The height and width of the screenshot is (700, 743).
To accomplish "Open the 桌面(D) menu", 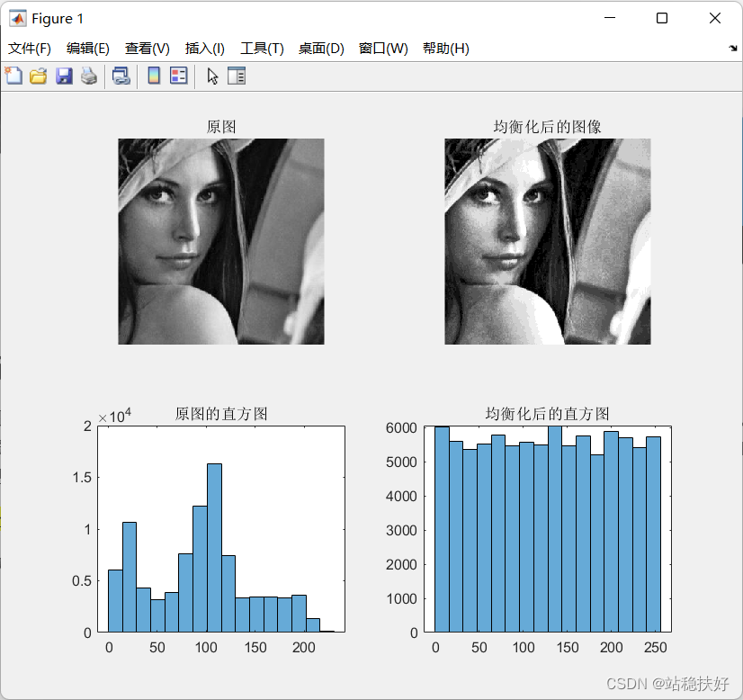I will [321, 49].
